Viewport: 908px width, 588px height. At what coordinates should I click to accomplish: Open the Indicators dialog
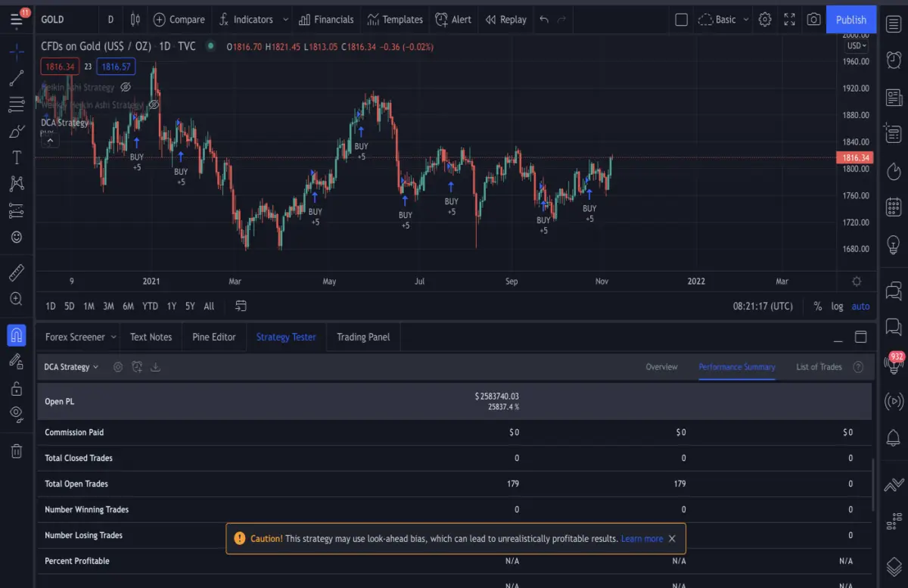click(x=246, y=20)
